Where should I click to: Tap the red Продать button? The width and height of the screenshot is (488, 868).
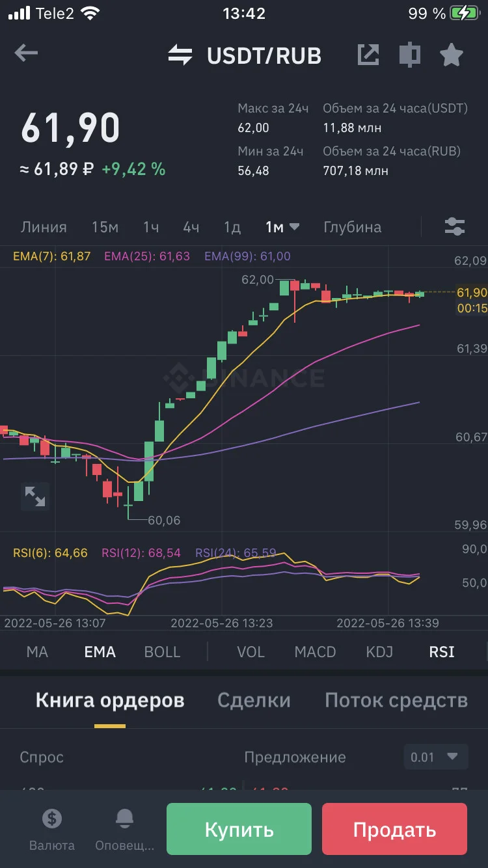(394, 830)
